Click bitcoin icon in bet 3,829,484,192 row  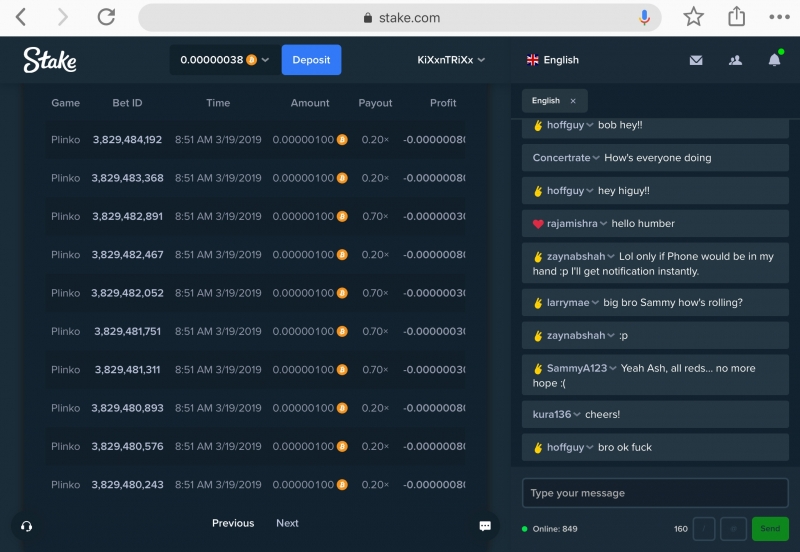pyautogui.click(x=342, y=139)
